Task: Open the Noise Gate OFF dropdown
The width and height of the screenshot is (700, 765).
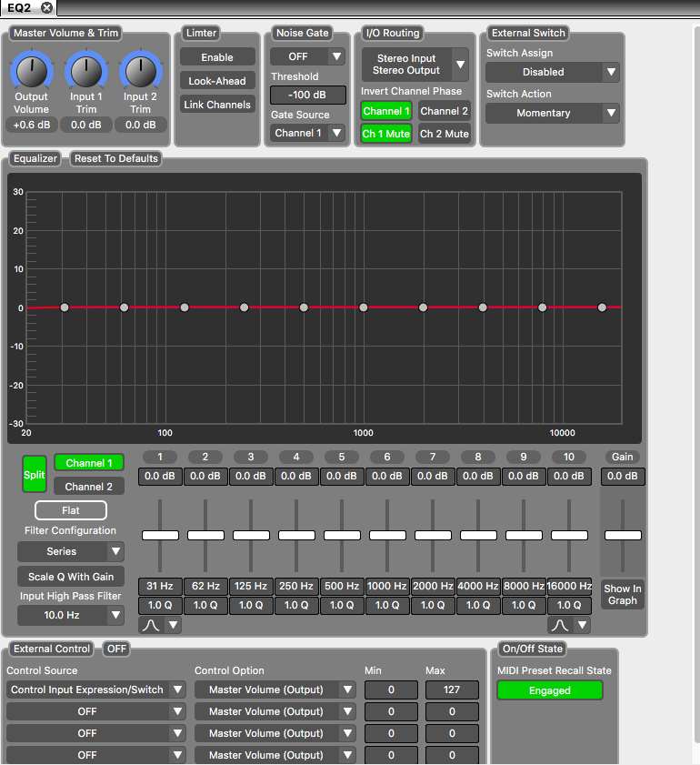Action: coord(307,56)
